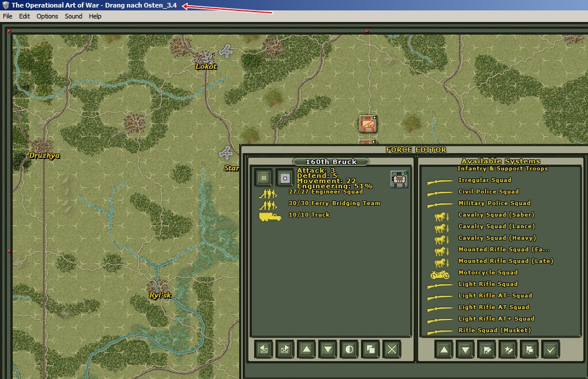Select Mounted Rifle Squad (Ea... entry
Image resolution: width=588 pixels, height=379 pixels.
pos(504,250)
